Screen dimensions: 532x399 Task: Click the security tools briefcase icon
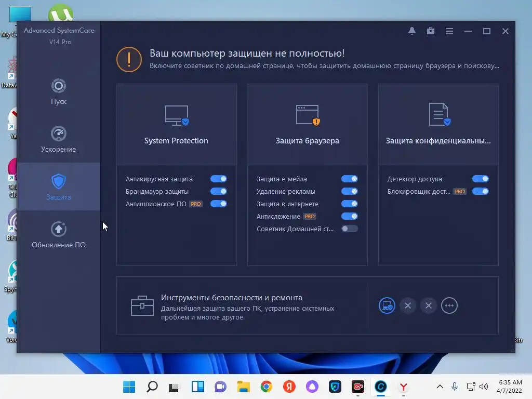click(x=142, y=305)
